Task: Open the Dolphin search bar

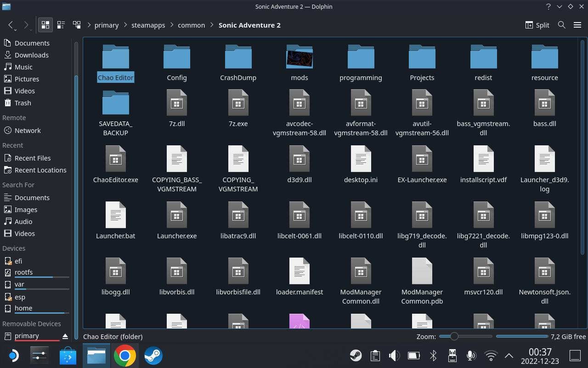Action: click(x=561, y=25)
